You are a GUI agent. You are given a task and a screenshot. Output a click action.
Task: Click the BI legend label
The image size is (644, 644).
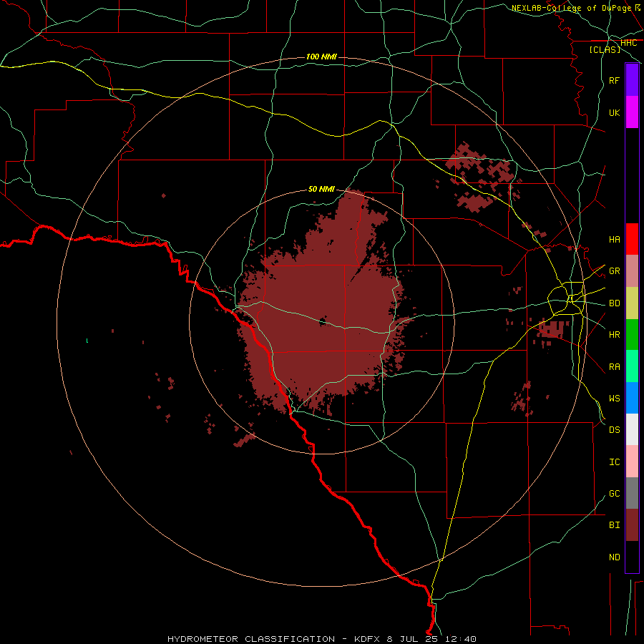(614, 525)
